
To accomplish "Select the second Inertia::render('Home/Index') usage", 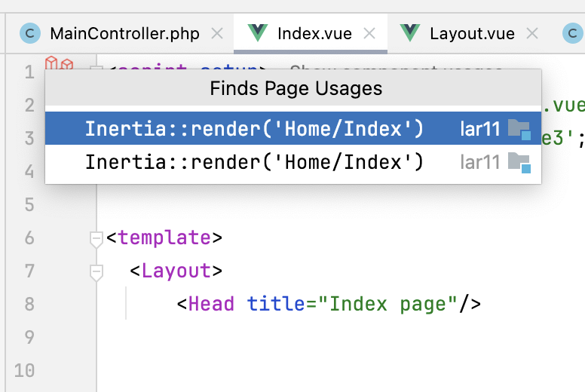I will tap(293, 162).
